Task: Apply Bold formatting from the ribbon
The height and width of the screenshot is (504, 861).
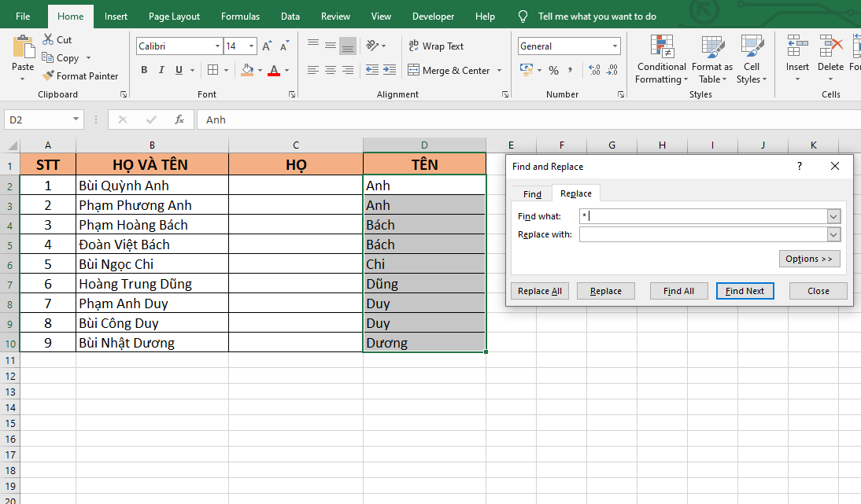Action: pyautogui.click(x=144, y=70)
